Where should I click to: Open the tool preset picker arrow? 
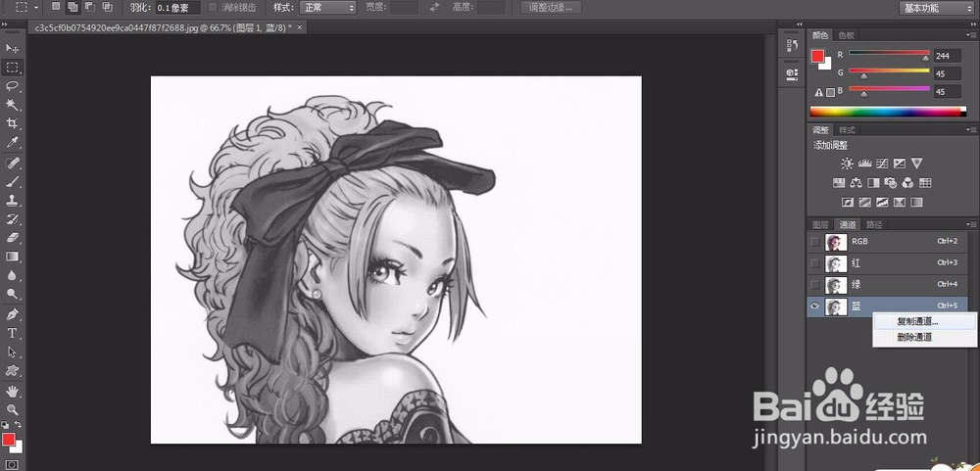tap(37, 8)
